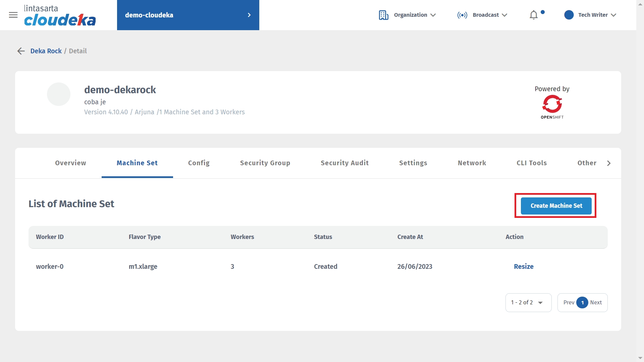Click the Create Machine Set button

tap(556, 206)
